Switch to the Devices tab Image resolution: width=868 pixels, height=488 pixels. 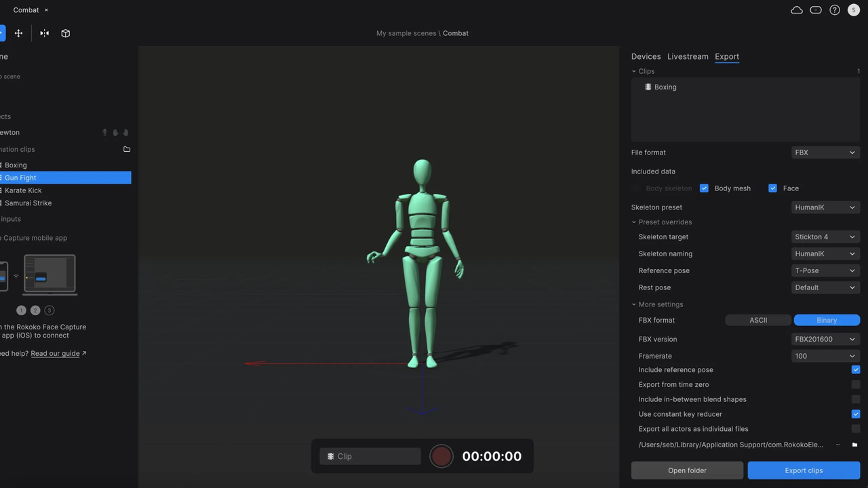(646, 56)
